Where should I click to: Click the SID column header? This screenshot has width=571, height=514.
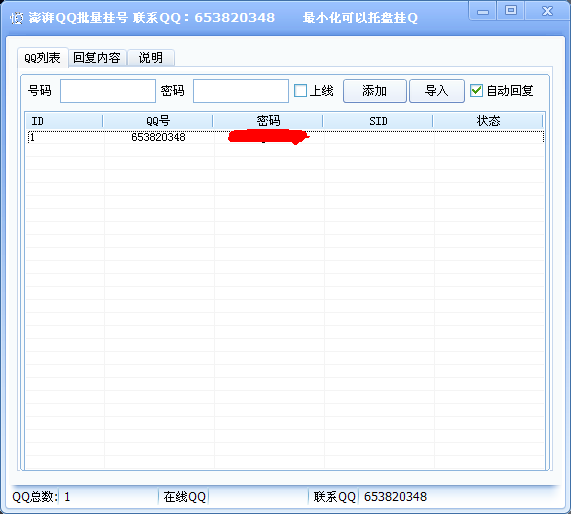pos(378,121)
